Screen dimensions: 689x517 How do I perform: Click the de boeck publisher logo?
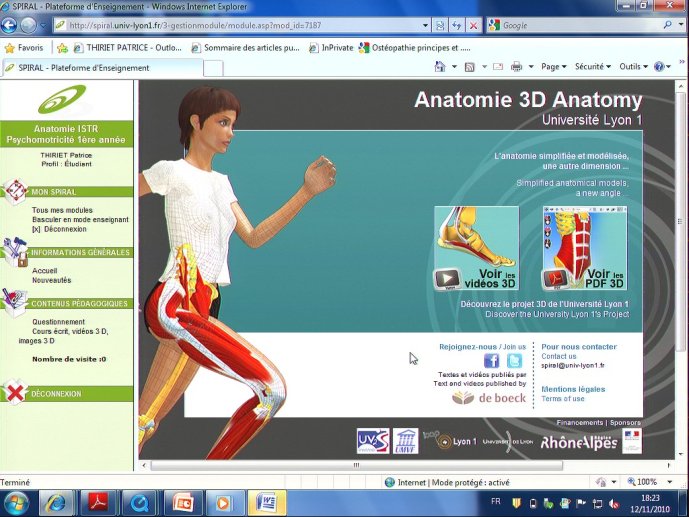pos(489,398)
